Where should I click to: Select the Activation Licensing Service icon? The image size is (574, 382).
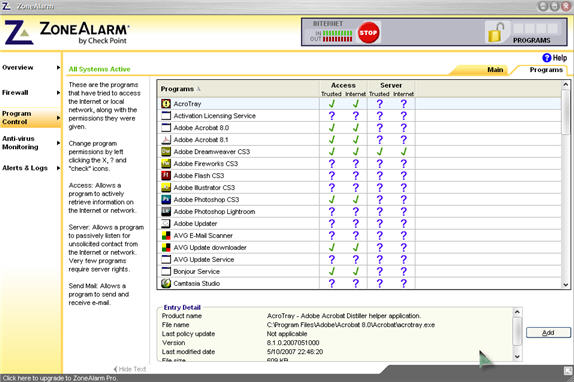click(166, 116)
